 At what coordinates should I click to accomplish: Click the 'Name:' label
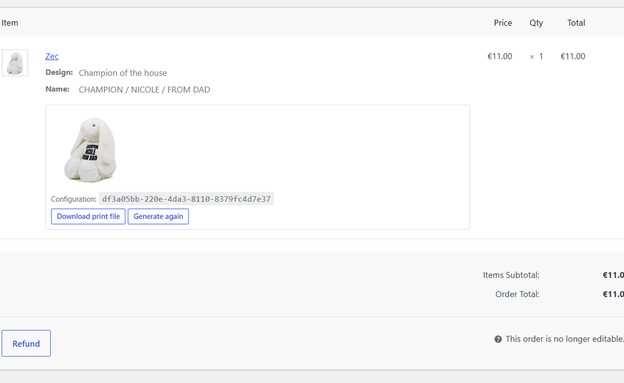click(57, 89)
